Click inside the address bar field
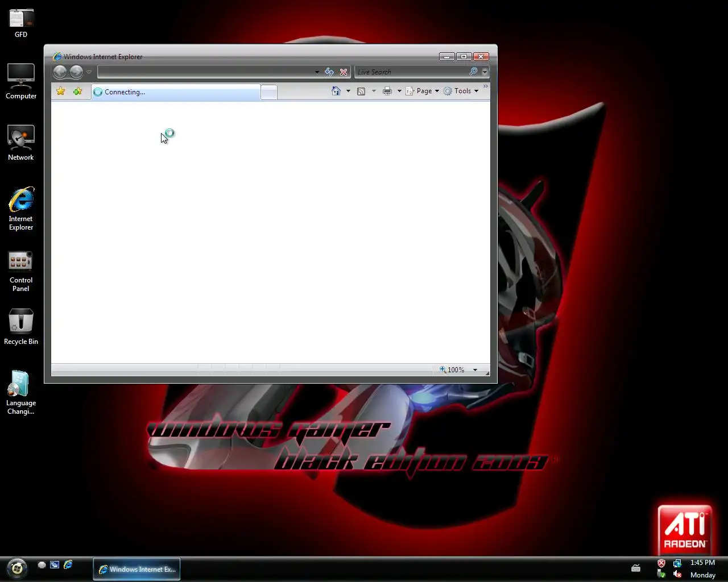 point(205,72)
